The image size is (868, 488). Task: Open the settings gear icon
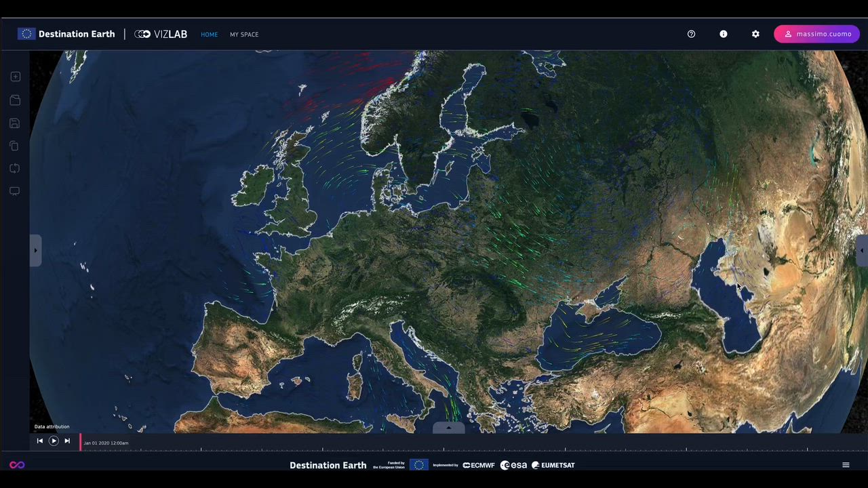pos(755,34)
